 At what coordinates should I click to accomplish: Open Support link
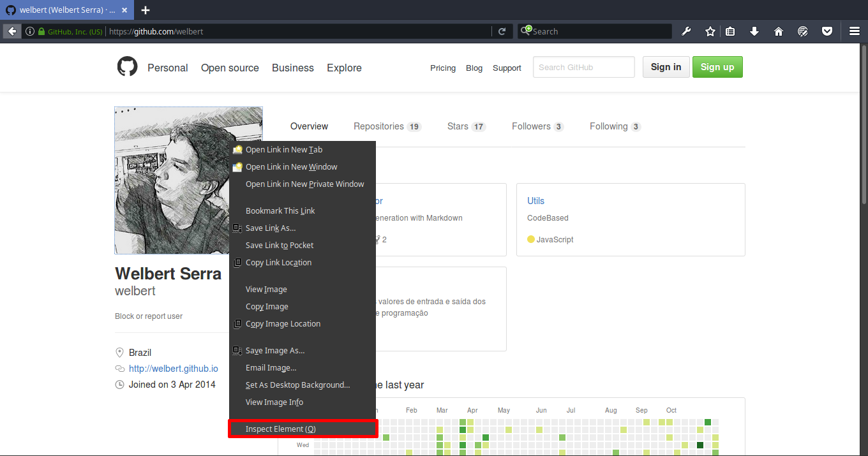pos(507,68)
